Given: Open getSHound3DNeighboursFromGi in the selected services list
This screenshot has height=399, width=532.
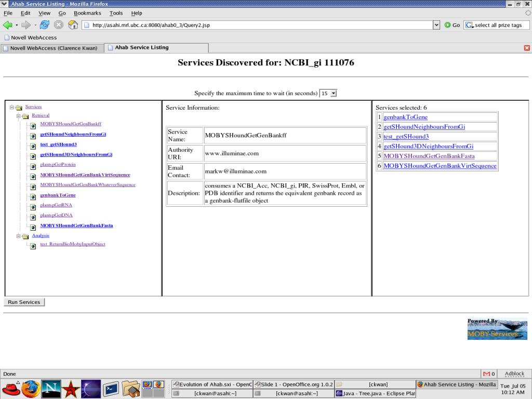Looking at the screenshot, I should click(429, 146).
